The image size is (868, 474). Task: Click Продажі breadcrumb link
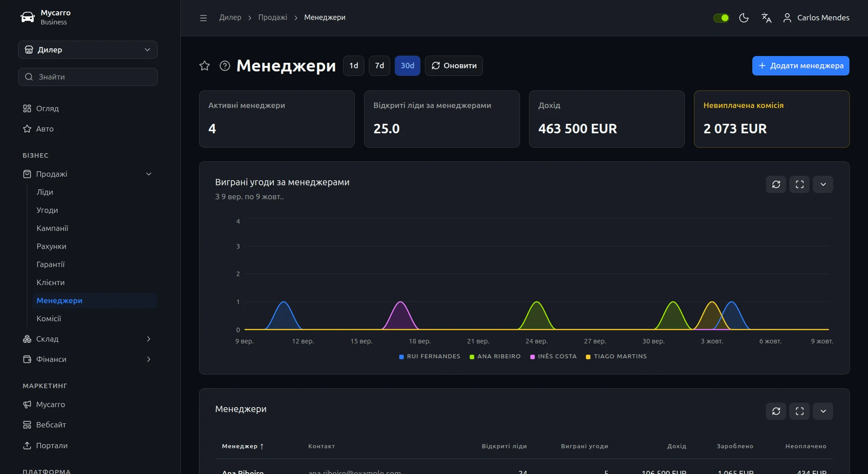pyautogui.click(x=272, y=18)
